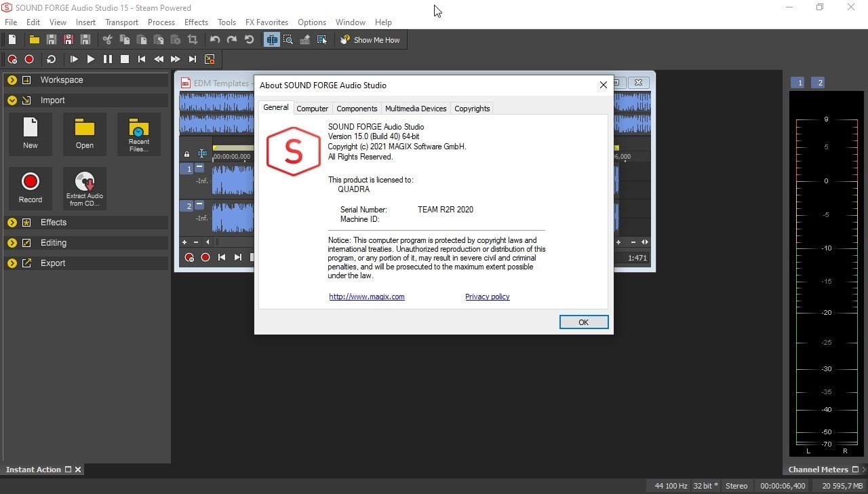Click the Repeat circular arrow toolbar icon
This screenshot has width=868, height=494.
249,40
